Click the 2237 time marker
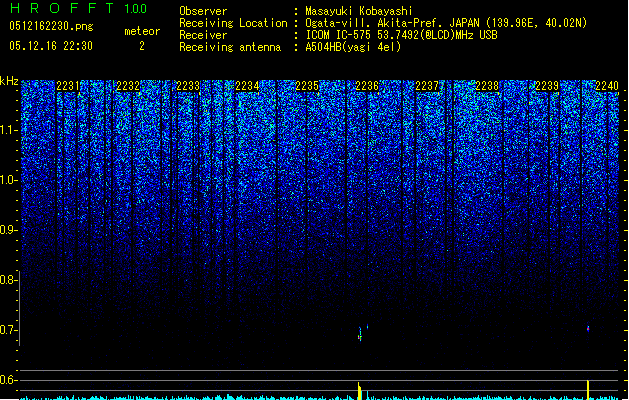The image size is (629, 400). coord(427,86)
